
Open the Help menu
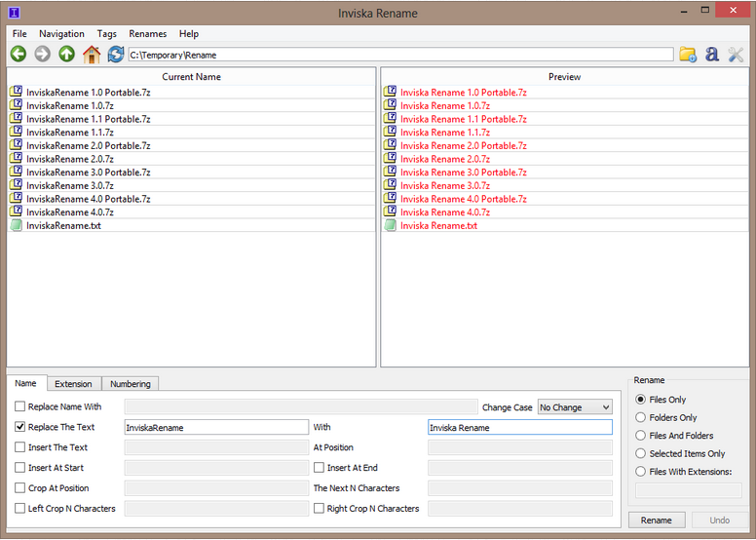(189, 34)
